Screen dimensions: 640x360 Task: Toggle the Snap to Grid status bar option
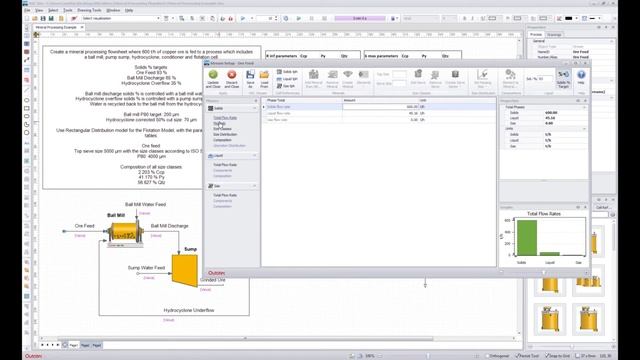pyautogui.click(x=557, y=356)
